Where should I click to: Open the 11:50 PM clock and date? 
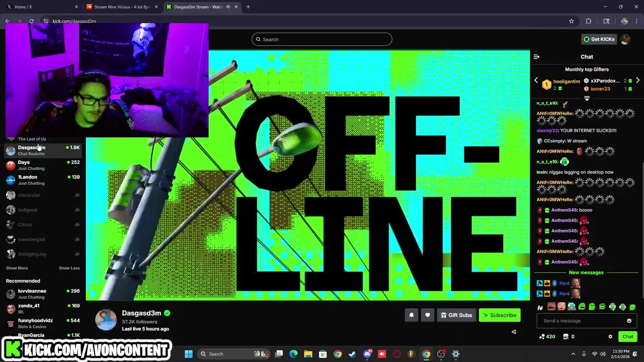621,354
